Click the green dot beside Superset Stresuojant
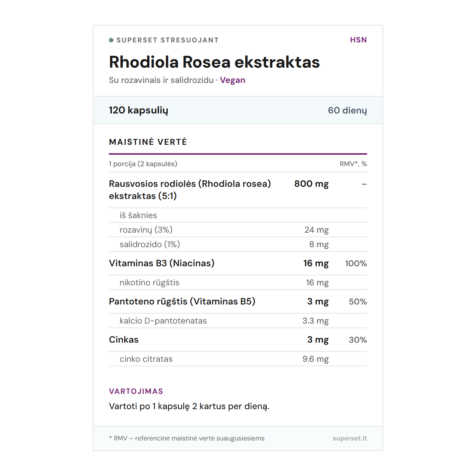Viewport: 476px width, 476px height. coord(111,40)
